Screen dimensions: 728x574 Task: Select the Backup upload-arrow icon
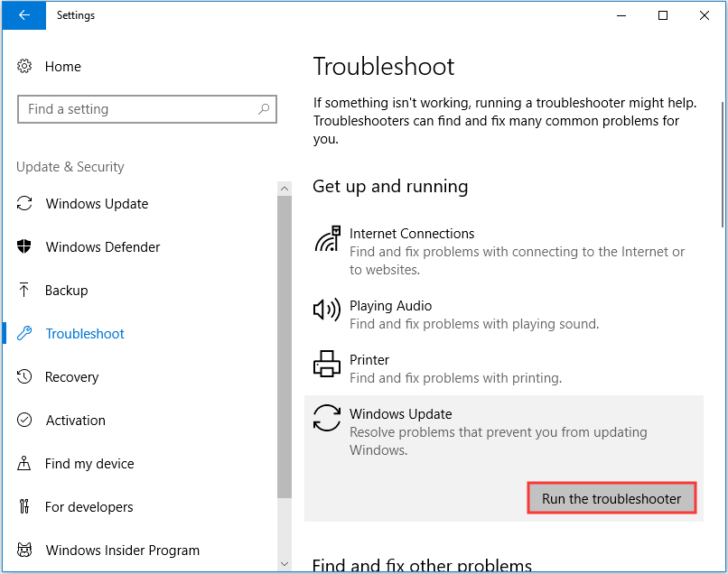26,290
